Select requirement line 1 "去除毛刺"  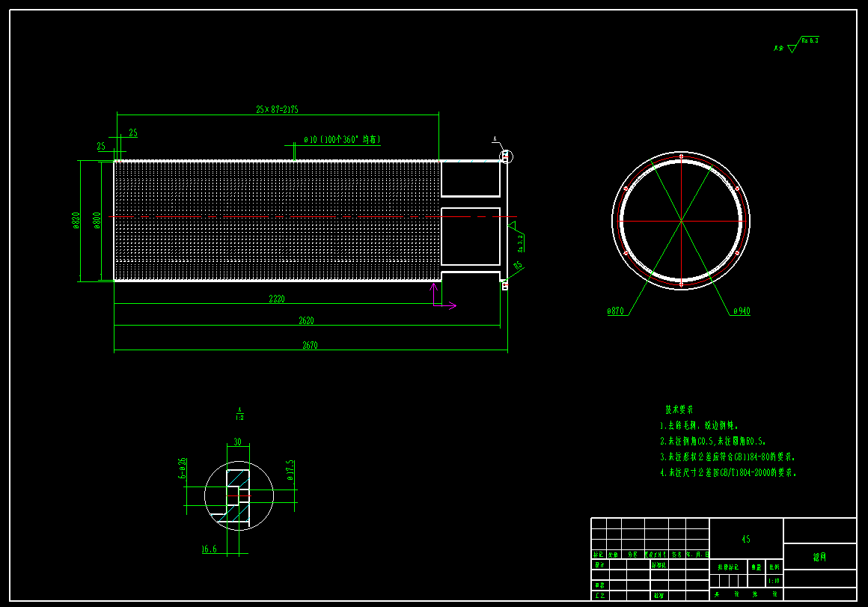699,425
